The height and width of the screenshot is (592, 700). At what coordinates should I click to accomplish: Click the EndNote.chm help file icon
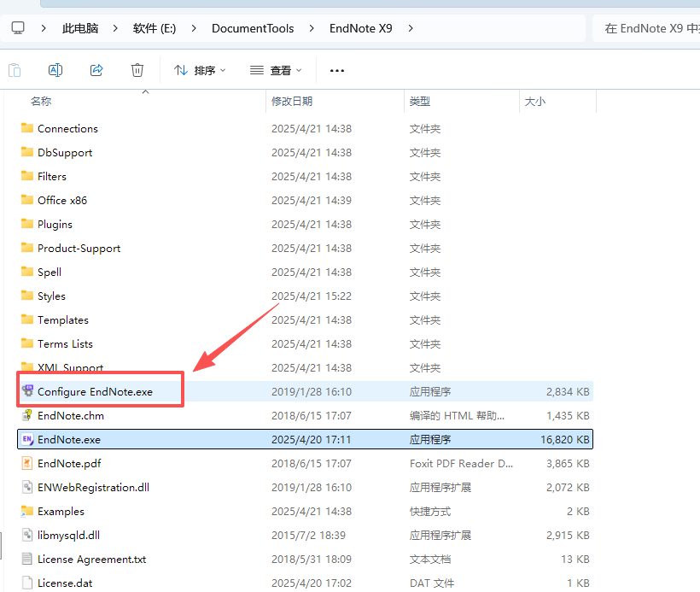pos(27,415)
